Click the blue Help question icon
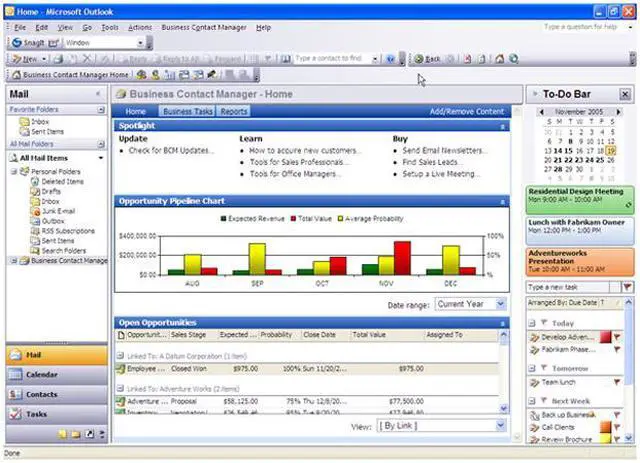The height and width of the screenshot is (463, 640). (390, 59)
